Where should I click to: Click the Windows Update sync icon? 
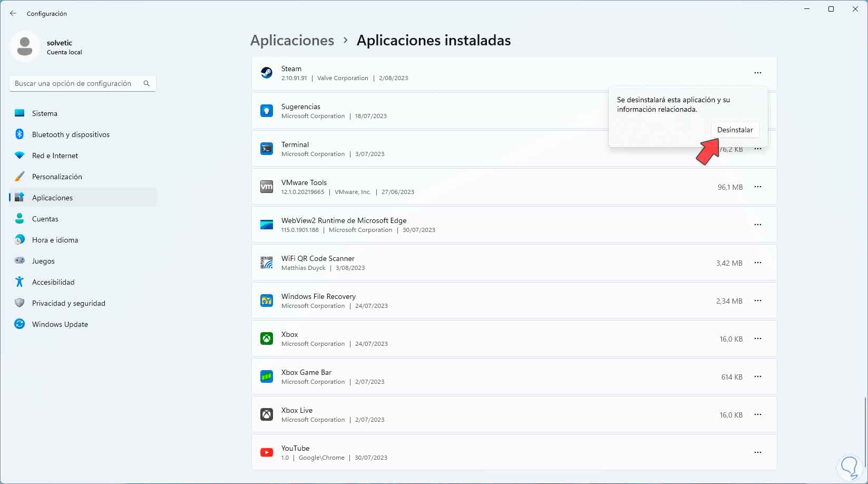click(x=19, y=324)
